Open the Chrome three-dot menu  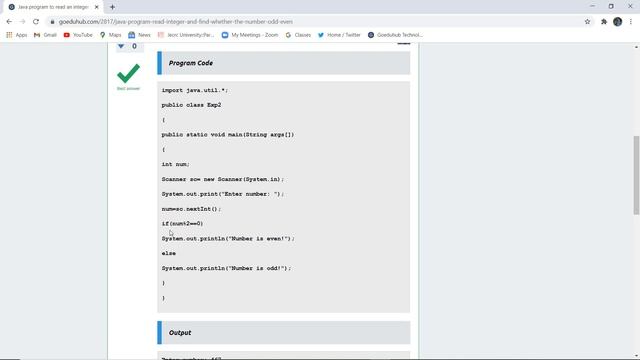click(x=631, y=22)
